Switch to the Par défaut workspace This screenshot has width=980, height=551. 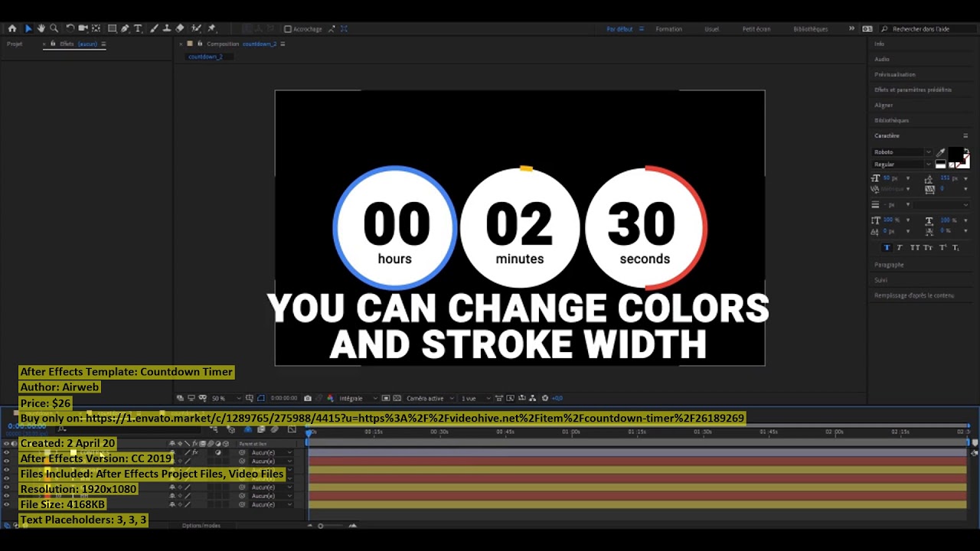pyautogui.click(x=619, y=29)
